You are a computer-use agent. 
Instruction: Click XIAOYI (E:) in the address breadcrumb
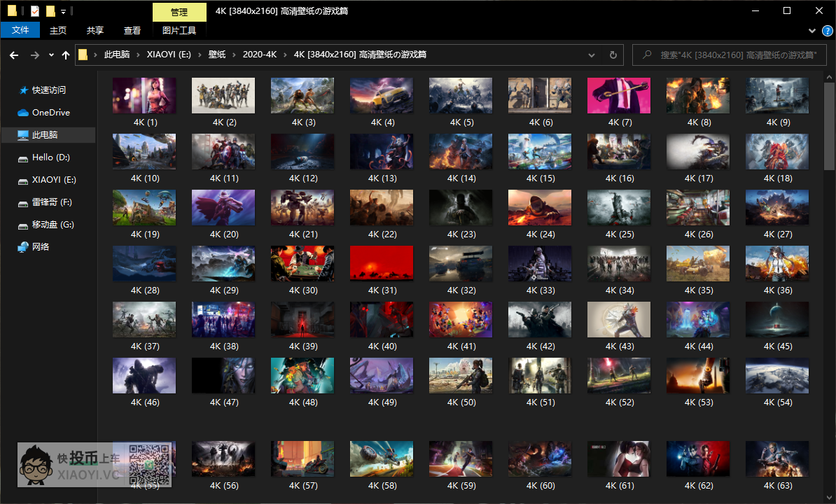point(169,55)
